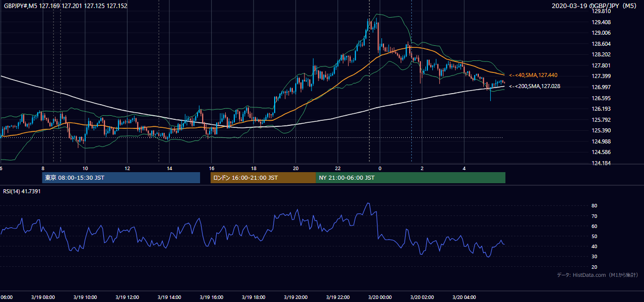Image resolution: width=644 pixels, height=302 pixels.
Task: Click the bottom time label 3/19 20:00
Action: [x=295, y=297]
